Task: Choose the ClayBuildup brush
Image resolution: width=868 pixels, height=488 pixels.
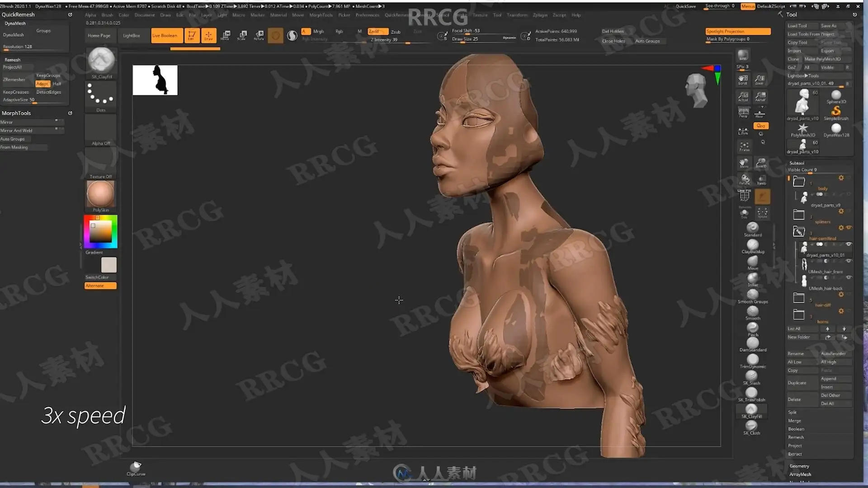Action: pyautogui.click(x=753, y=246)
